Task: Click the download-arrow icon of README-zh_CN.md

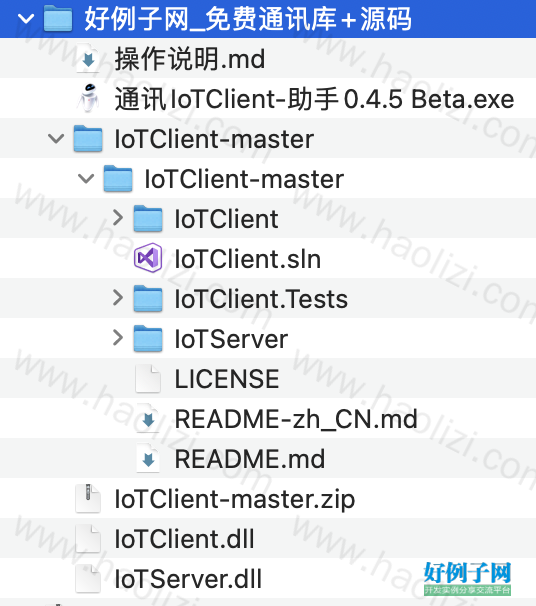Action: tap(148, 419)
